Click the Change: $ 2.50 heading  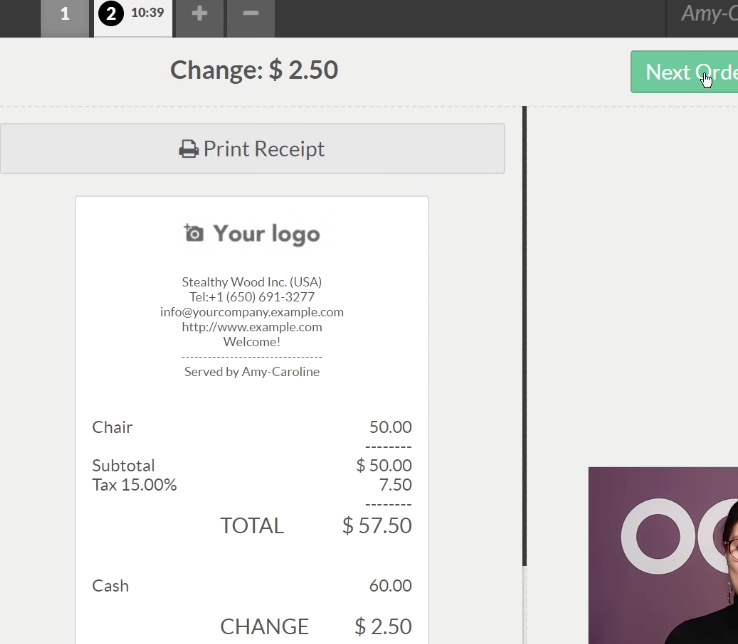click(254, 70)
